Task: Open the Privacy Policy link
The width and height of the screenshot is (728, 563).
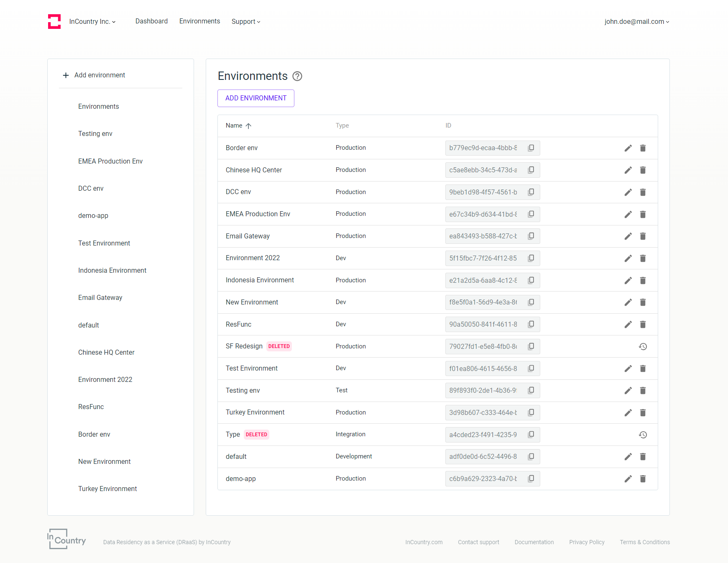Action: (587, 542)
